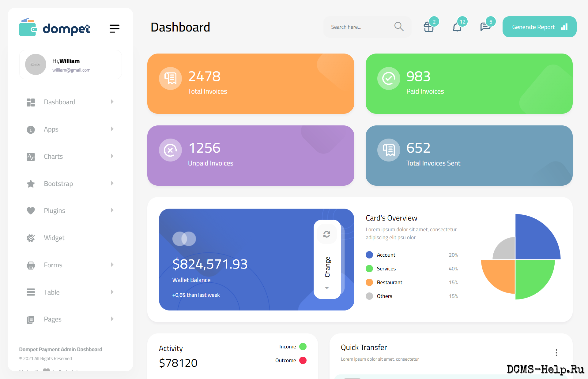Click the Outcome red indicator dot
Viewport: 588px width, 379px height.
pos(303,360)
